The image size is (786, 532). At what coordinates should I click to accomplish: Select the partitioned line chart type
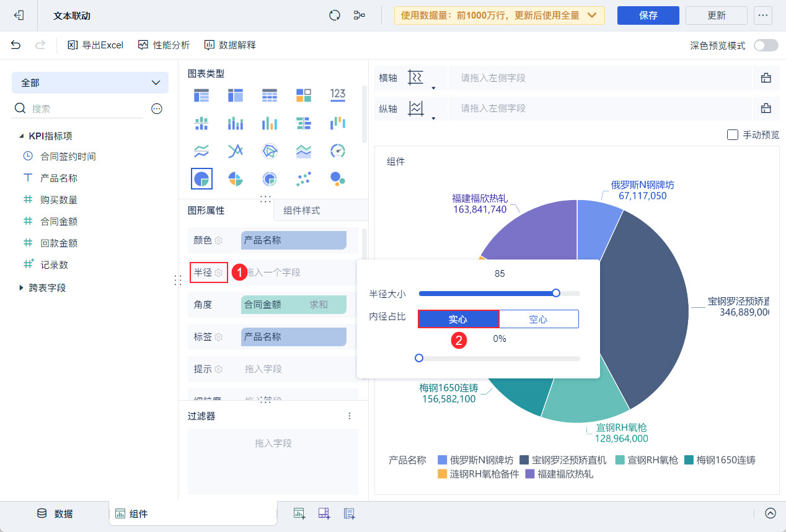coord(201,151)
